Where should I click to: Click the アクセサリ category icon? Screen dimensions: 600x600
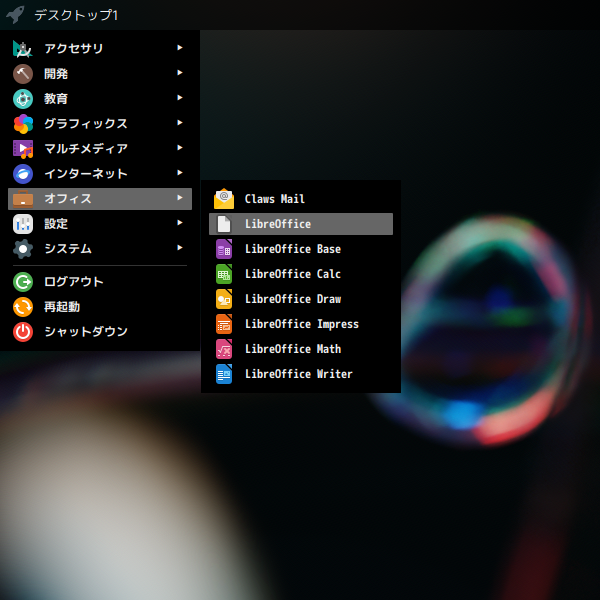pos(23,49)
